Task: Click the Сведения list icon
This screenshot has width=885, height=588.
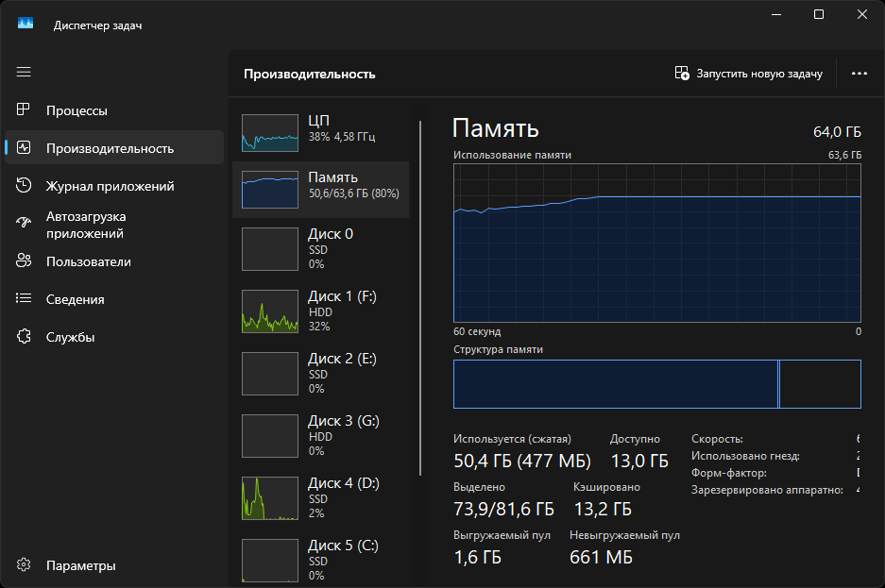Action: tap(25, 299)
